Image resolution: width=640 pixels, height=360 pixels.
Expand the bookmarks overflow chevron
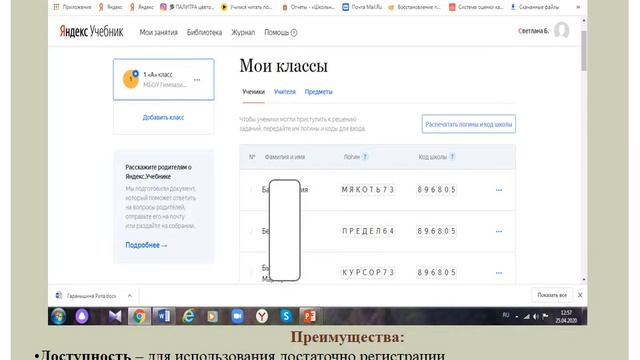(578, 7)
